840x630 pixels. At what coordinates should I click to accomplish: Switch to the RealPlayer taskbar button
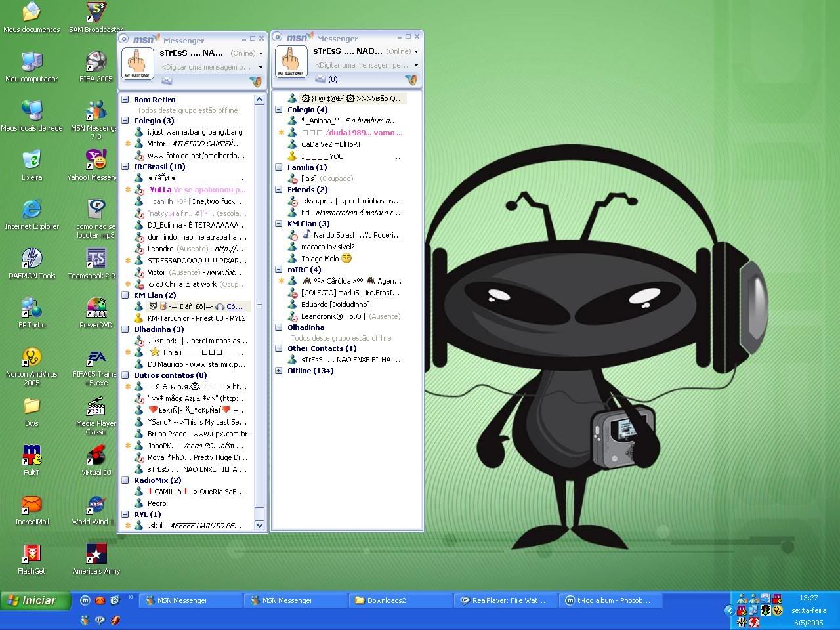[x=505, y=600]
